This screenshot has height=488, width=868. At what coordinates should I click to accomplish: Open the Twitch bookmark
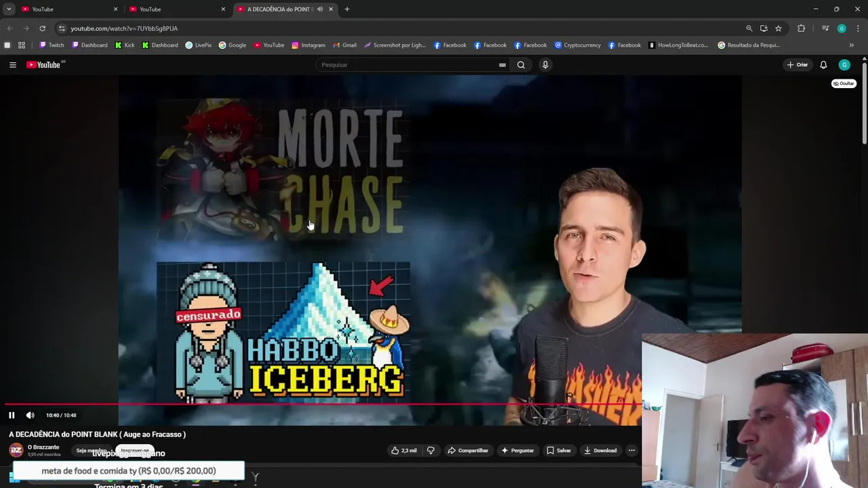click(x=52, y=45)
